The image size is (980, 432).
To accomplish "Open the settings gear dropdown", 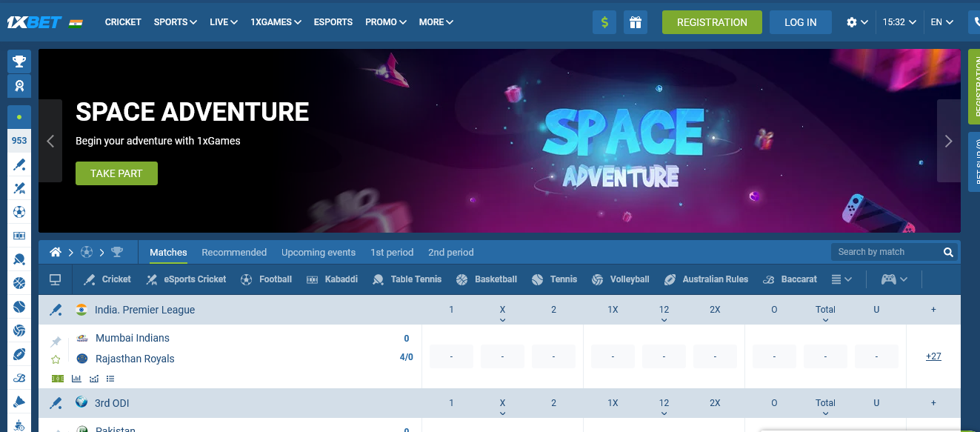I will click(857, 22).
